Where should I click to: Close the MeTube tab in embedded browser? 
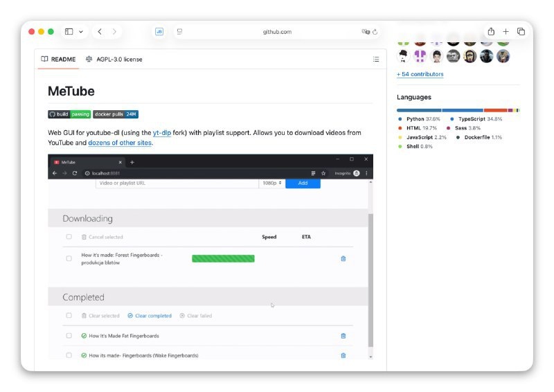tap(120, 162)
